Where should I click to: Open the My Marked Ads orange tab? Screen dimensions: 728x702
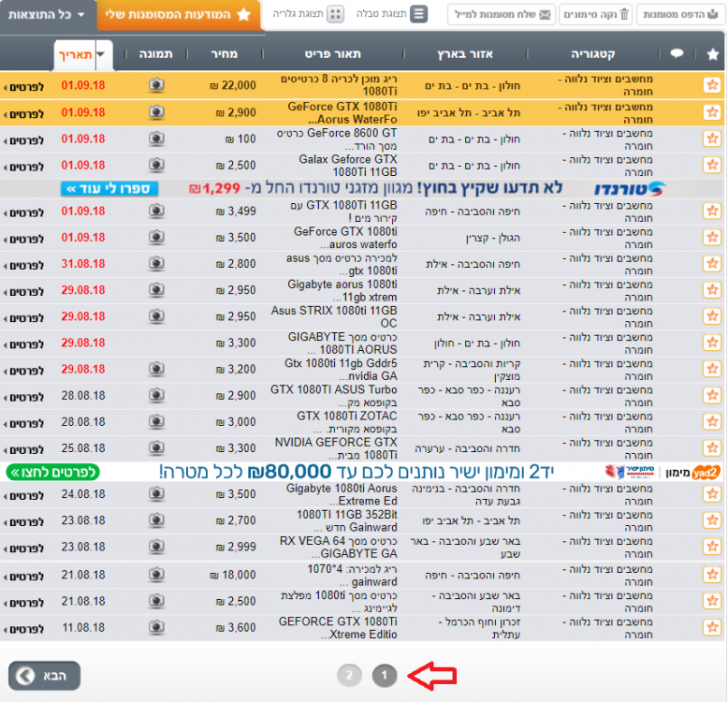click(179, 14)
